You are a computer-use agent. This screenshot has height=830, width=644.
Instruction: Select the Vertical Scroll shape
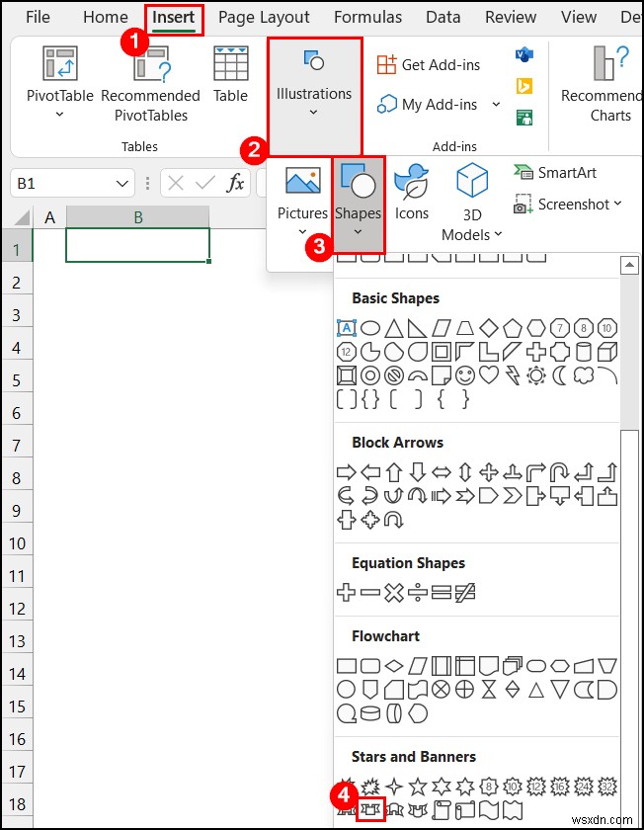(442, 810)
